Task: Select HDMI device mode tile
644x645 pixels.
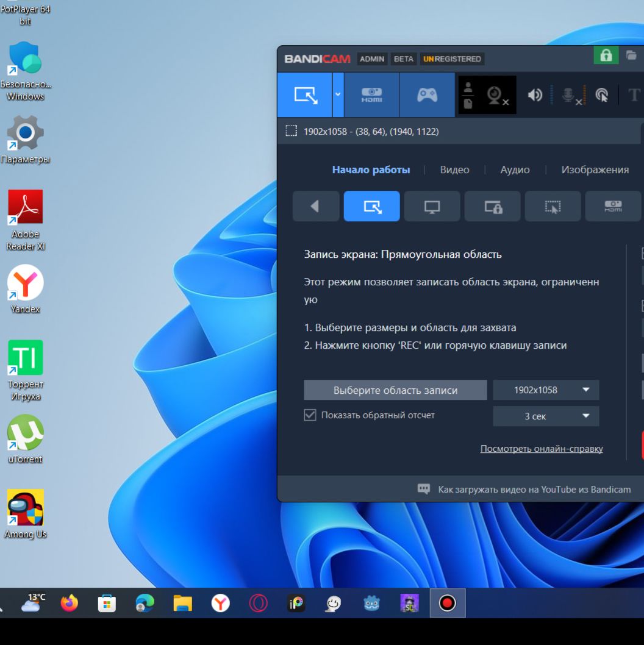Action: coord(613,206)
